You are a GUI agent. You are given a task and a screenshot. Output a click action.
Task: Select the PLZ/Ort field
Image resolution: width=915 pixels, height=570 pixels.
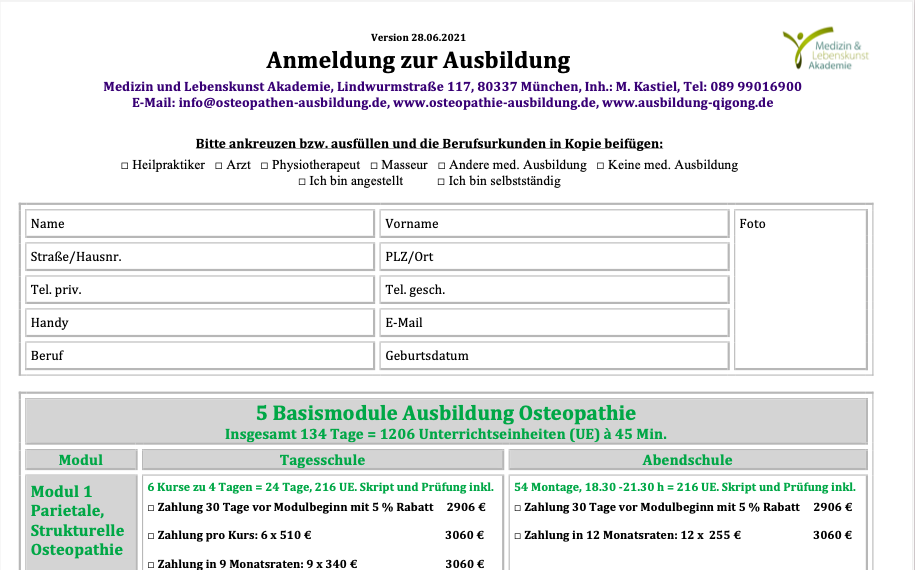coord(554,257)
